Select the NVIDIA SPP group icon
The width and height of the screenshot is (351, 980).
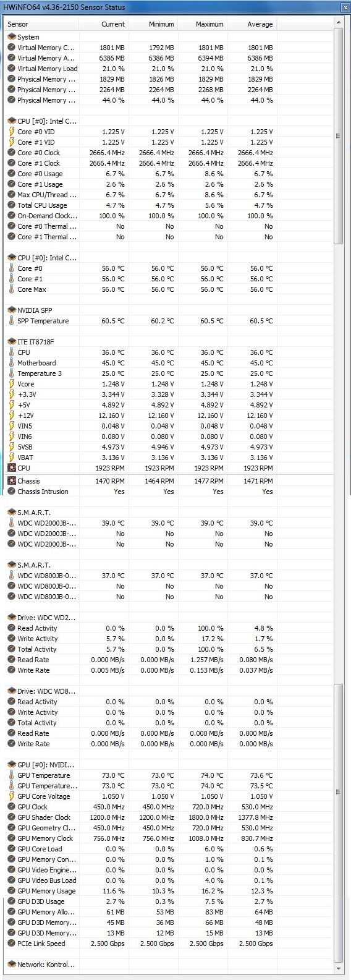point(11,310)
